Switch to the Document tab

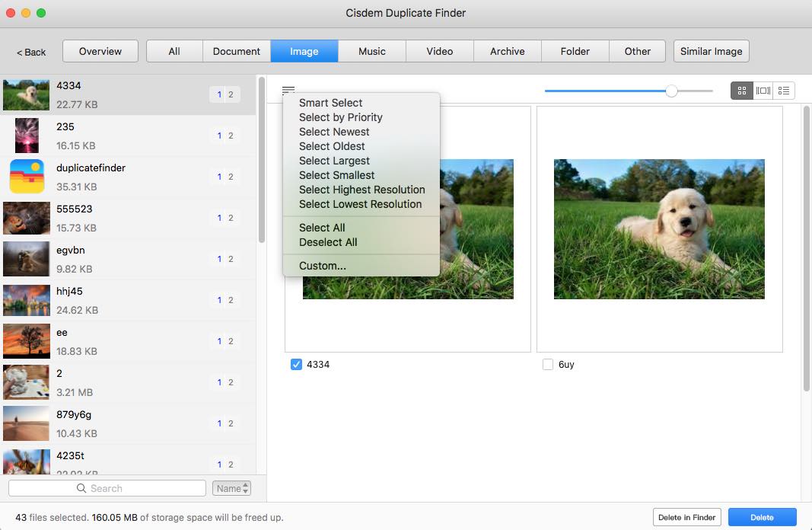(237, 51)
